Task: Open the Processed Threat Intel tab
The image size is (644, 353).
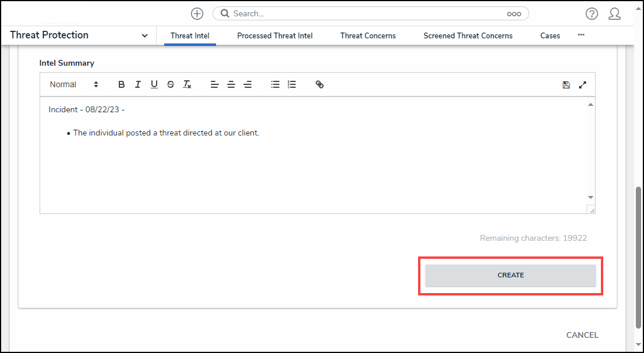Action: click(275, 35)
